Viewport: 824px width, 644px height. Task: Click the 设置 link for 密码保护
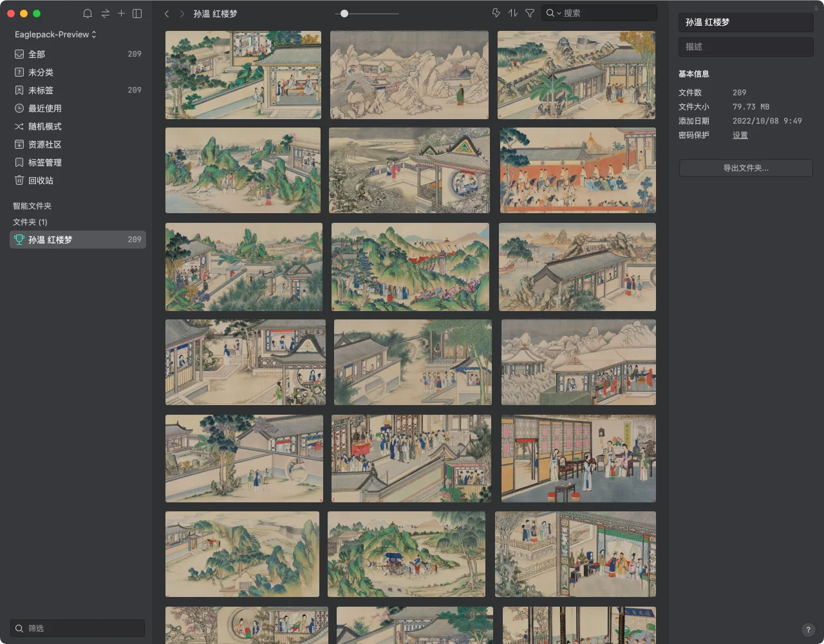click(x=740, y=135)
